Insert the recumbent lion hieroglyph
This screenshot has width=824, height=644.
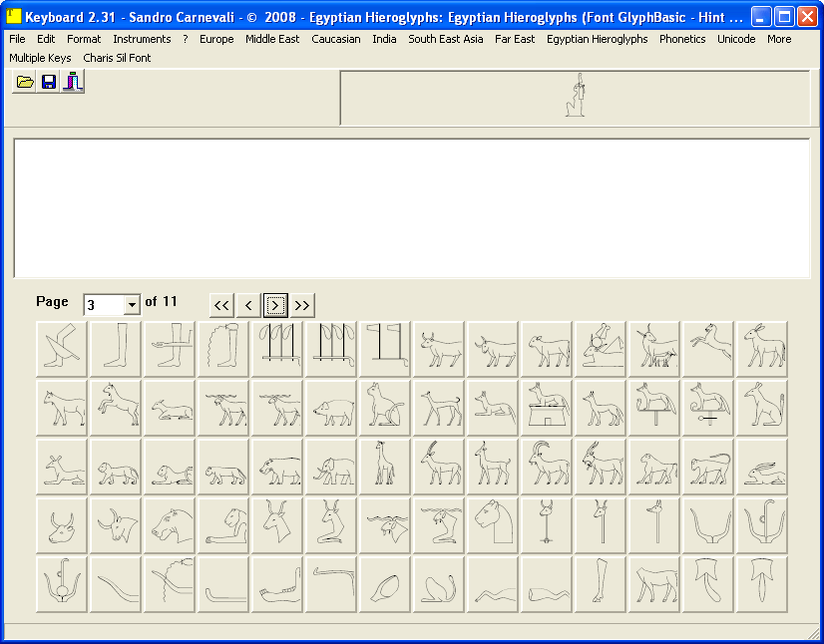[170, 467]
